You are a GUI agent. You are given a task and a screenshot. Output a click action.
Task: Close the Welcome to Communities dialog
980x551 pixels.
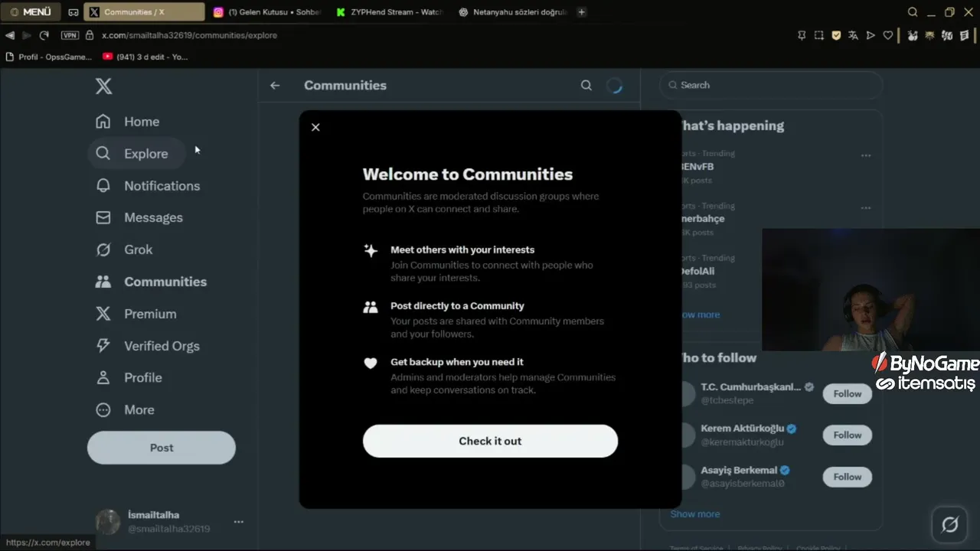(x=315, y=127)
